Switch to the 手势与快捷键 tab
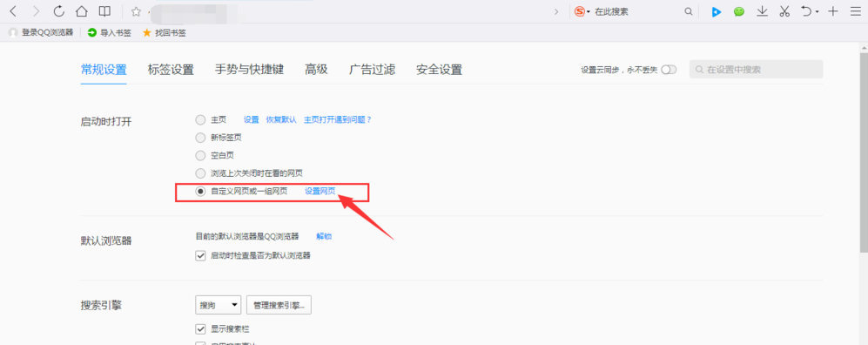The height and width of the screenshot is (345, 868). pos(249,70)
